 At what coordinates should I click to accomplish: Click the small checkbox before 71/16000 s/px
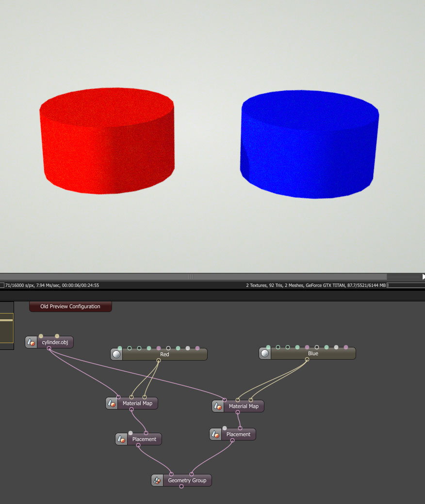tap(2, 285)
